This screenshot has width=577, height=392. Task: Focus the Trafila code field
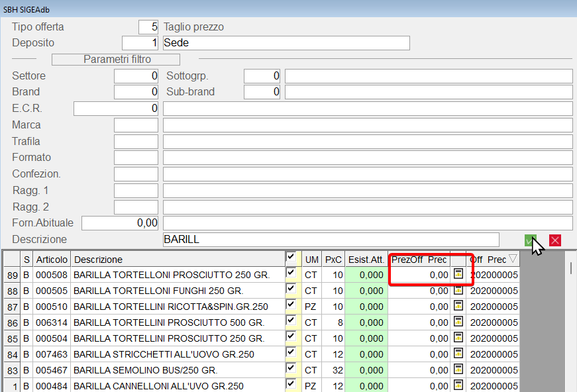point(136,142)
